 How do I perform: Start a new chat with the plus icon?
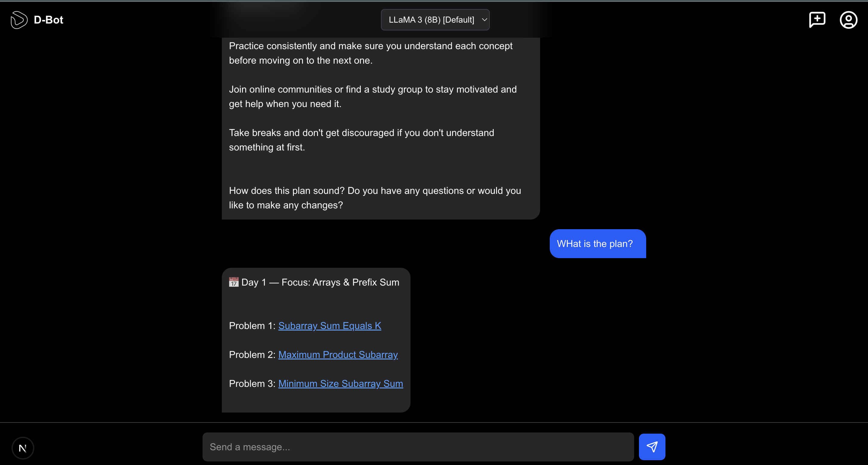click(x=817, y=20)
